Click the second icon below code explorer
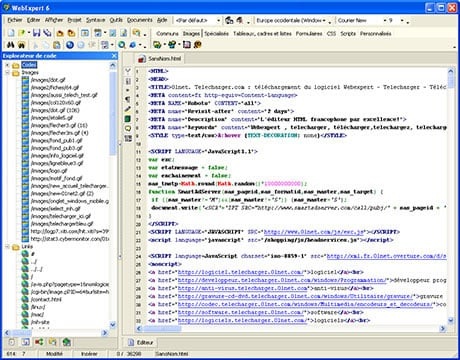This screenshot has height=360, width=460. pos(25,342)
